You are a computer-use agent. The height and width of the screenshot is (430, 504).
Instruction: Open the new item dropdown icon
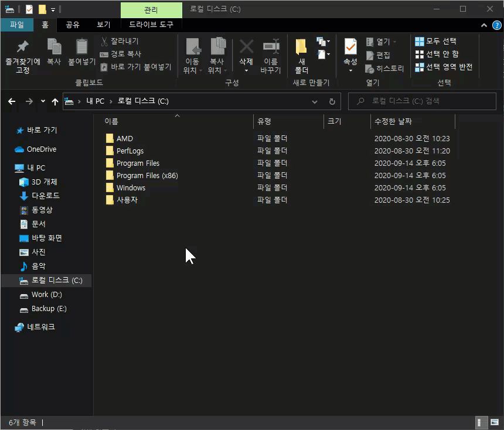click(323, 42)
